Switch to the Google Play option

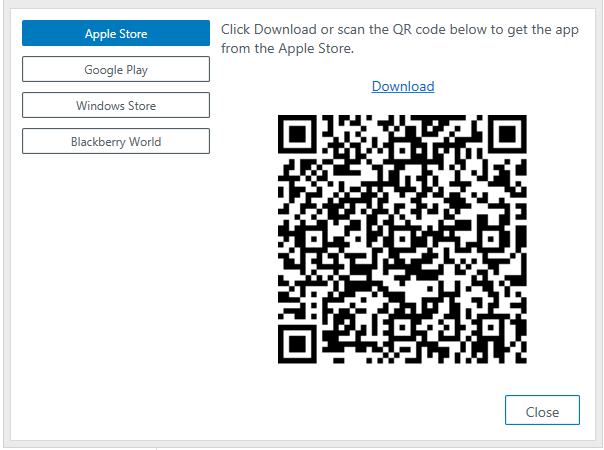click(x=116, y=69)
